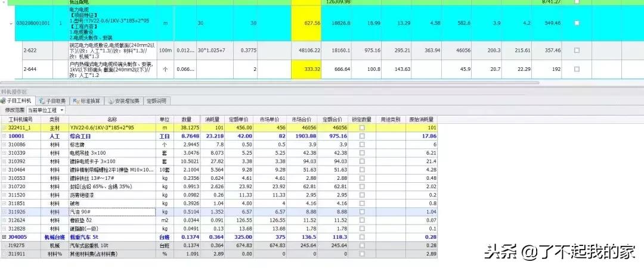
Task: Click 电力电缆 item description cell
Action: coord(112,23)
